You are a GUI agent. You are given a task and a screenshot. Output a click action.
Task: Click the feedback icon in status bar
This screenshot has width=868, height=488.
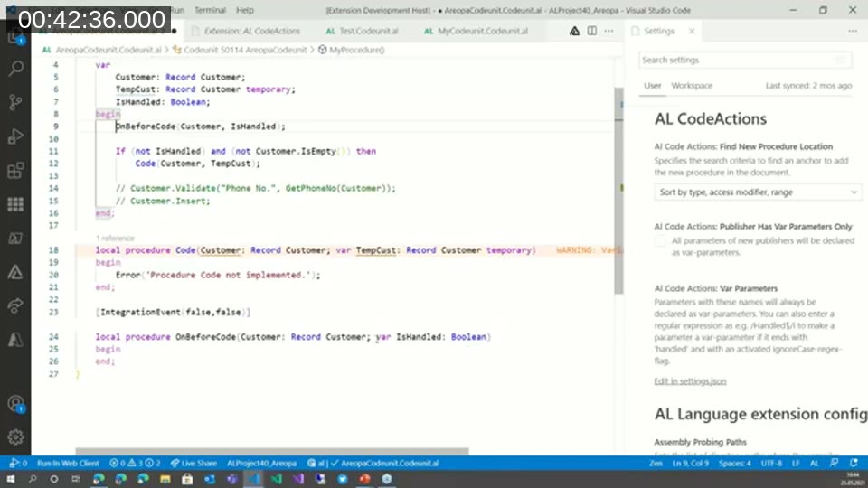point(835,463)
